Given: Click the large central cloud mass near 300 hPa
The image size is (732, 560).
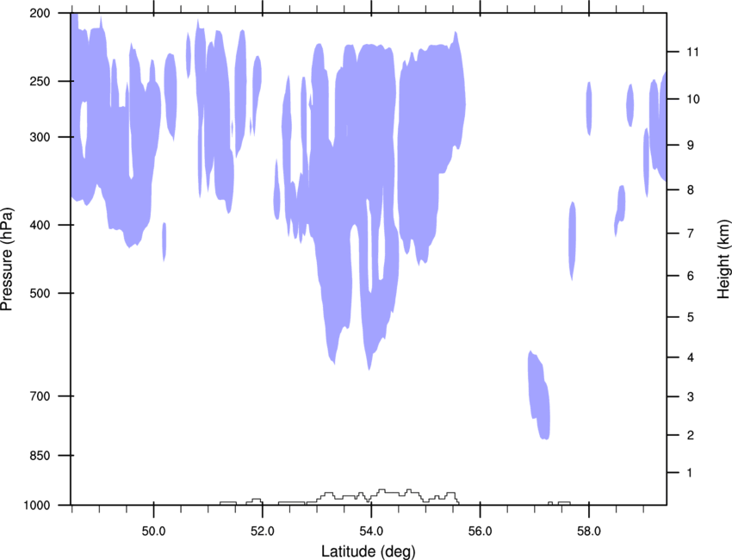Looking at the screenshot, I should coord(362,138).
